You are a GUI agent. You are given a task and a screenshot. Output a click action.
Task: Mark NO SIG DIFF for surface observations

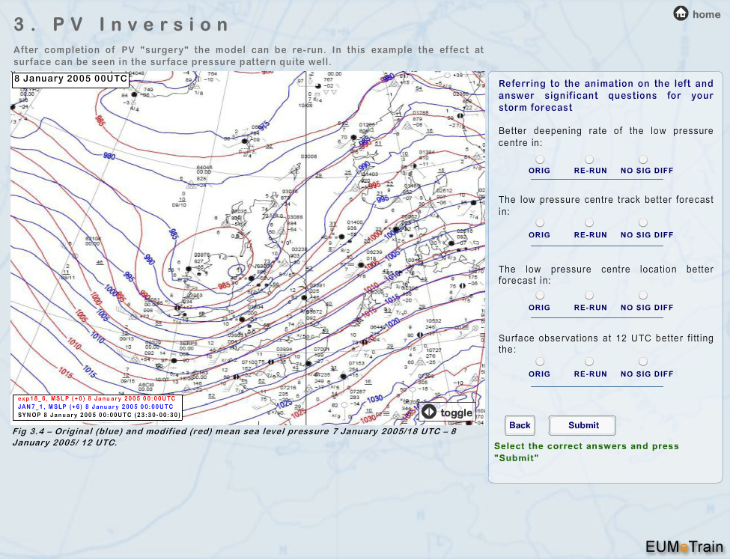(x=643, y=362)
